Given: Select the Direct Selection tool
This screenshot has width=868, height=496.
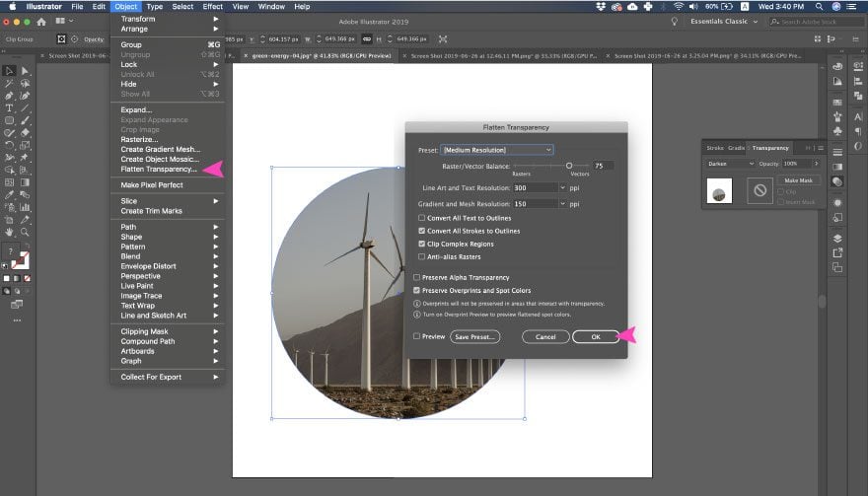Looking at the screenshot, I should tap(25, 71).
